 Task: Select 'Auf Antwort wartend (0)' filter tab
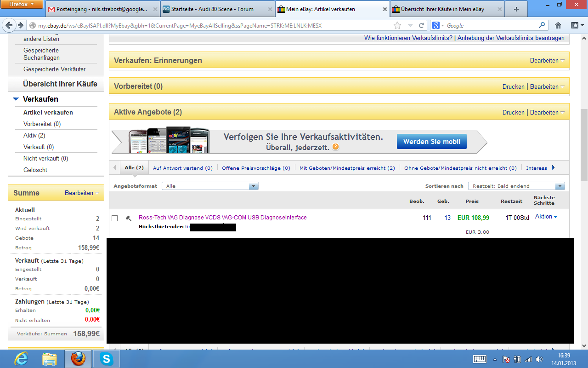(182, 168)
